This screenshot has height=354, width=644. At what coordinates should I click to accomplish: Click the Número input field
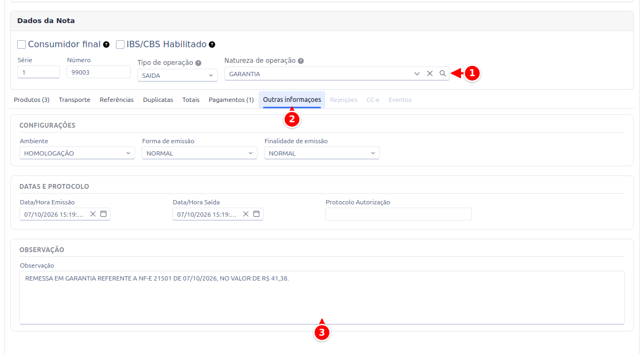[99, 72]
